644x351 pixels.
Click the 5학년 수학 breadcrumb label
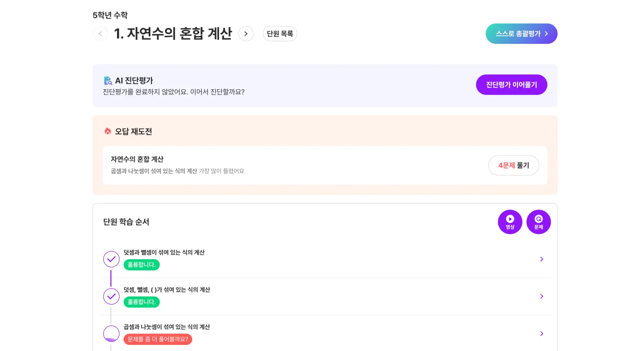110,15
